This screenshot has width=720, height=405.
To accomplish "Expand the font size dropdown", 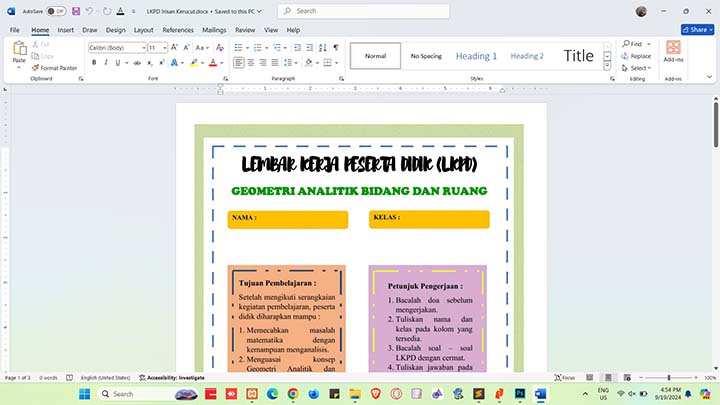I will 165,47.
